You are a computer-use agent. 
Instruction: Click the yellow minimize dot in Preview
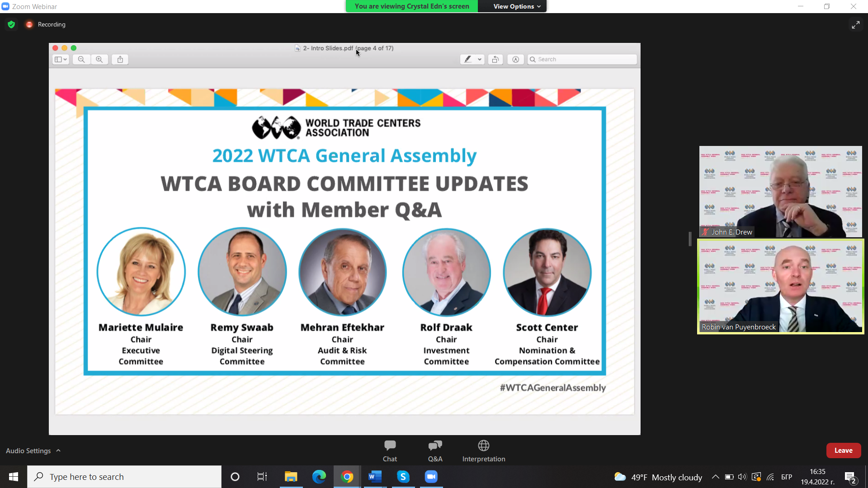click(64, 48)
